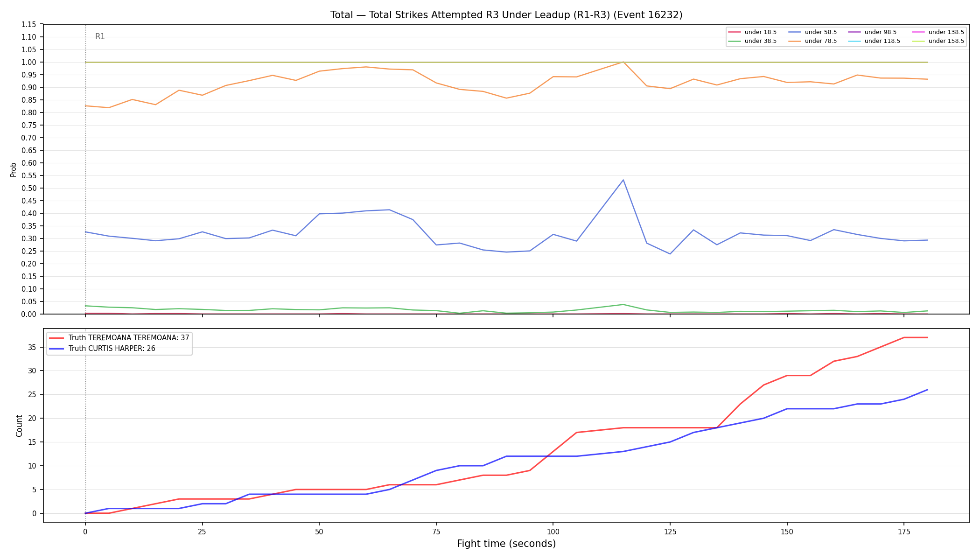Image resolution: width=980 pixels, height=560 pixels.
Task: Click the 0.85 tick on the Prob axis
Action: click(x=29, y=100)
